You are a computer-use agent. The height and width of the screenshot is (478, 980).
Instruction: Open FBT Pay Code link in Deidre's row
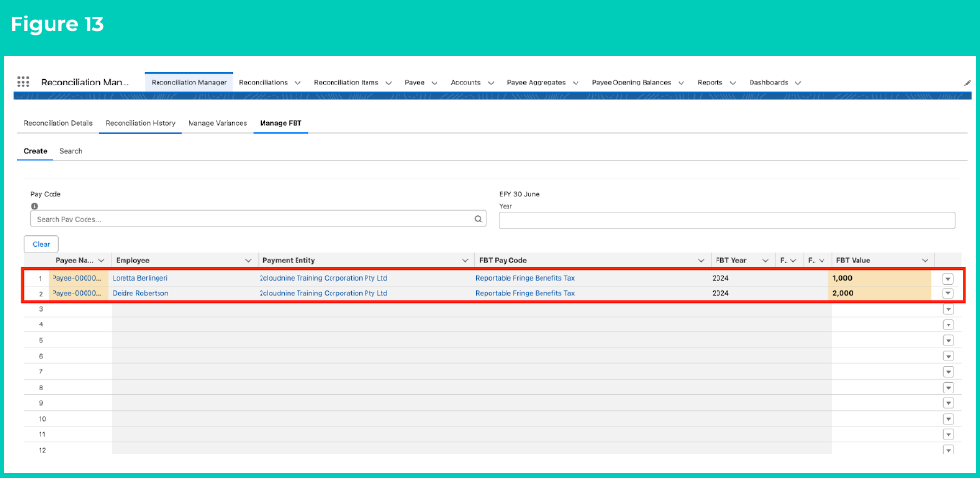[x=525, y=293]
